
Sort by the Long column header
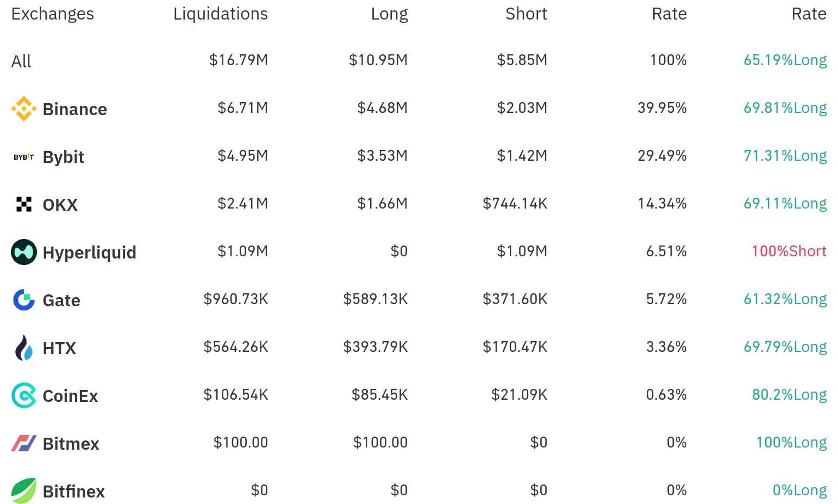tap(389, 14)
